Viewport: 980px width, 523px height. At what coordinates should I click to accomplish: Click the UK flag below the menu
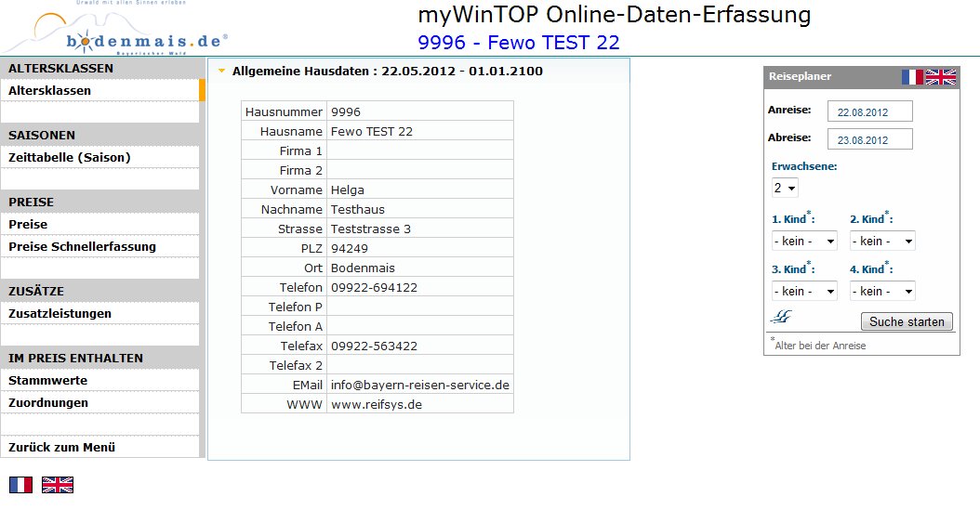tap(58, 485)
